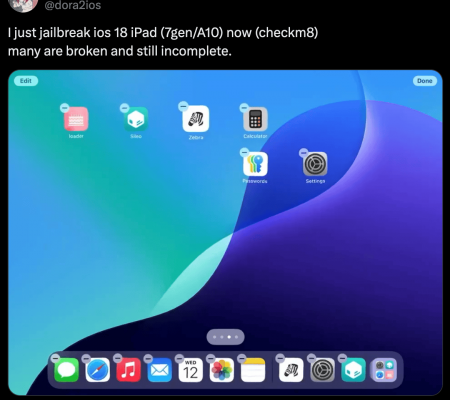This screenshot has height=400, width=450.
Task: Open the Notes app in the dock
Action: coord(253,370)
